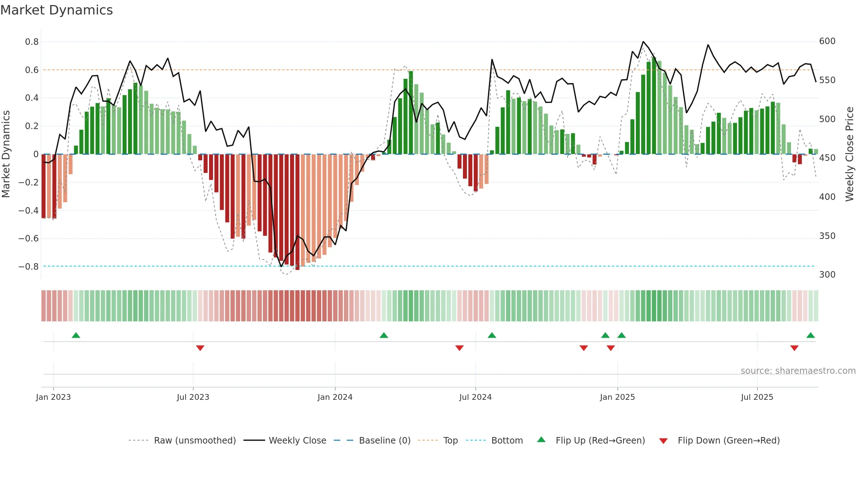
Task: Click the Jan 2024 x-axis label
Action: [x=335, y=397]
